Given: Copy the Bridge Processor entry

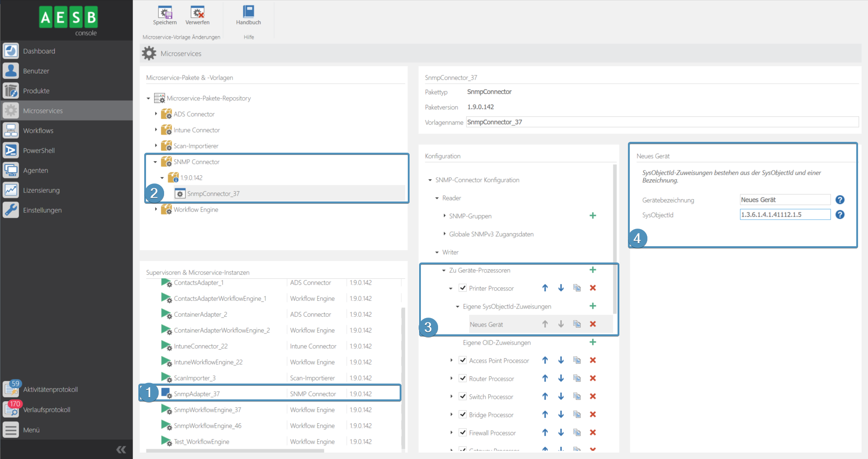Looking at the screenshot, I should click(577, 414).
